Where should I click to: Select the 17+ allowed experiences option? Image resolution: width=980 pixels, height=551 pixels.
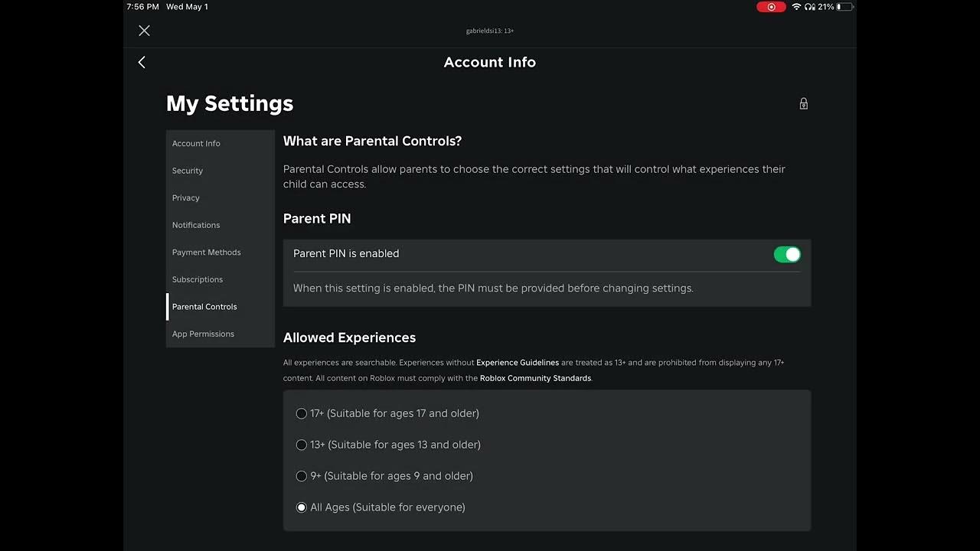click(x=302, y=413)
